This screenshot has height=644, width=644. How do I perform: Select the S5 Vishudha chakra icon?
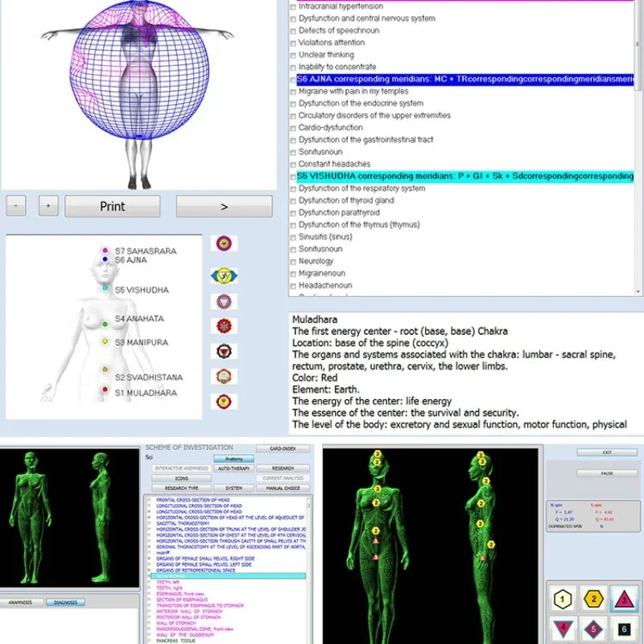(x=224, y=302)
